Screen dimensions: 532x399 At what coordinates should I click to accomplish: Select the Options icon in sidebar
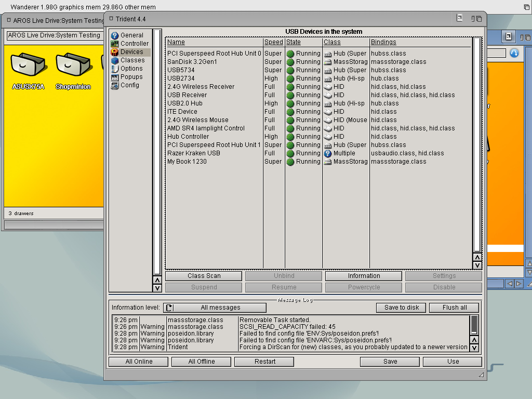(x=115, y=69)
